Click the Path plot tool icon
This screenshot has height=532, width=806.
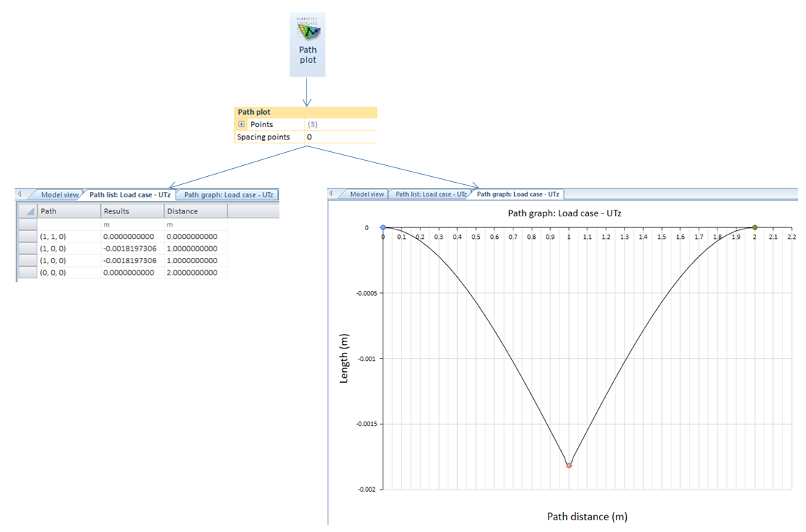click(x=307, y=44)
